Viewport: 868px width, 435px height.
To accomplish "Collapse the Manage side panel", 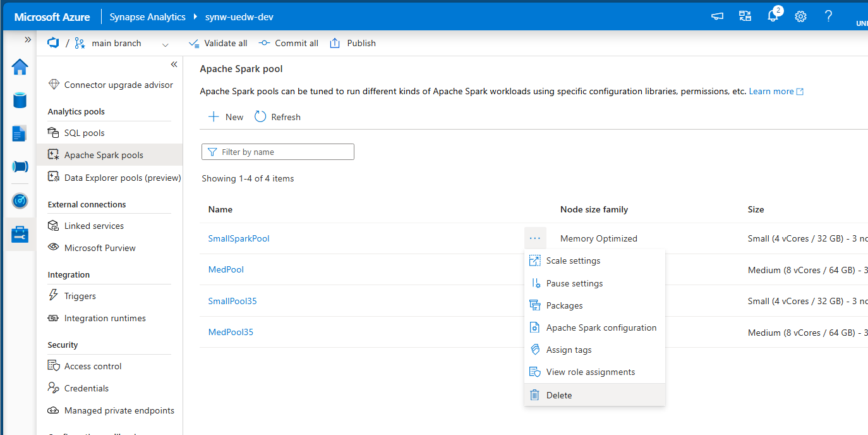I will [174, 64].
